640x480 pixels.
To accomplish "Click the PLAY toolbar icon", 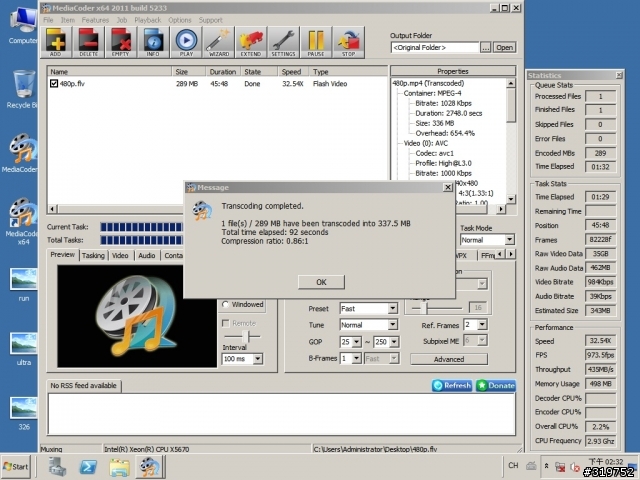I will (186, 42).
